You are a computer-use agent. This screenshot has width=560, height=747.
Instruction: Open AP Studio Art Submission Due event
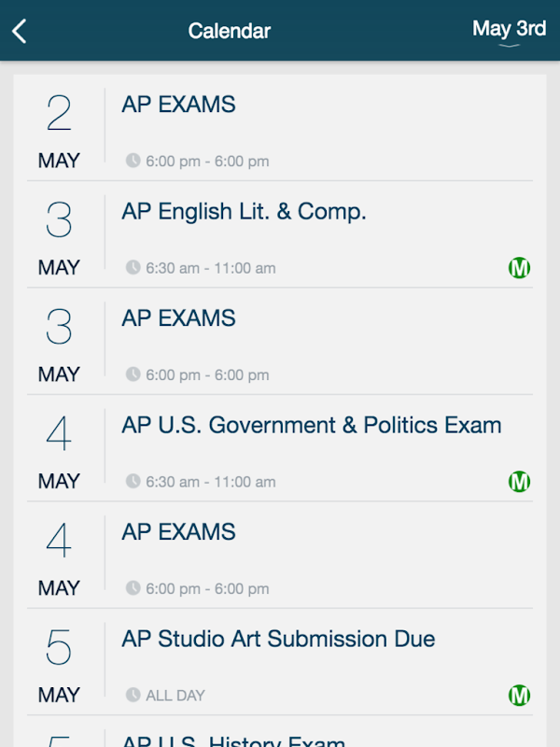click(278, 640)
